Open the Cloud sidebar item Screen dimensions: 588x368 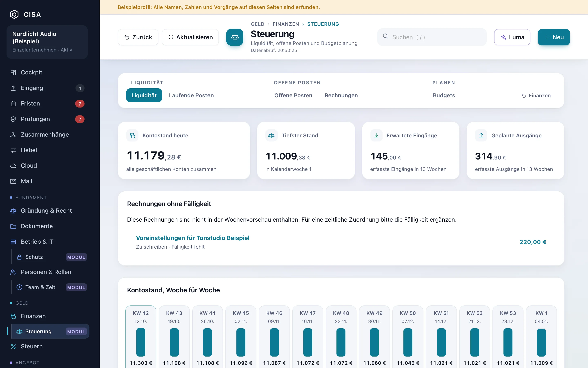48,166
